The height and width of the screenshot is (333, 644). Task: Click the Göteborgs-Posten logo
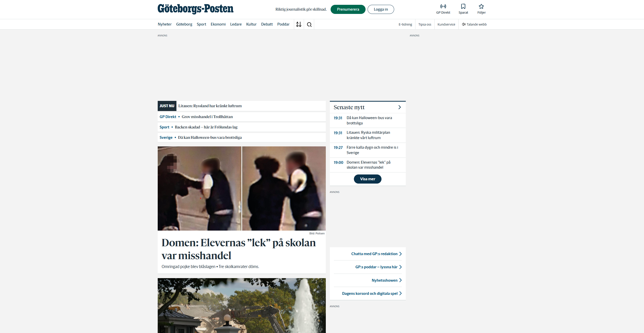click(195, 9)
